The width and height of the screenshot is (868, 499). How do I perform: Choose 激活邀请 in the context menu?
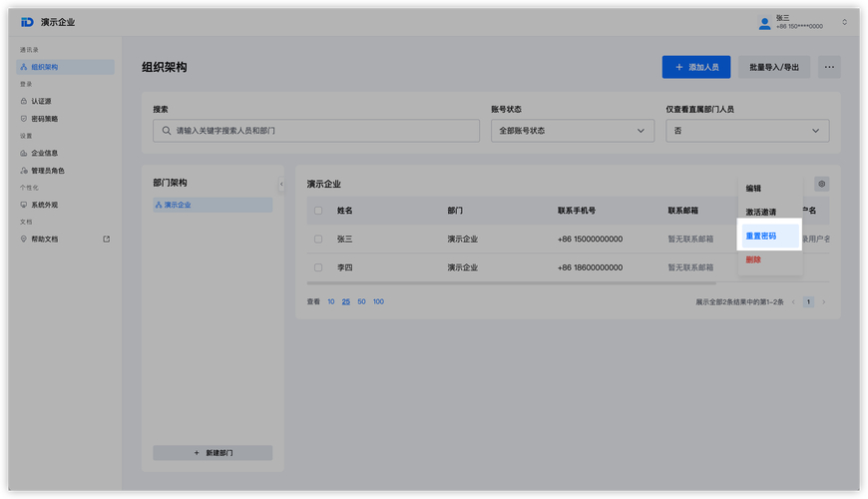[x=760, y=213]
